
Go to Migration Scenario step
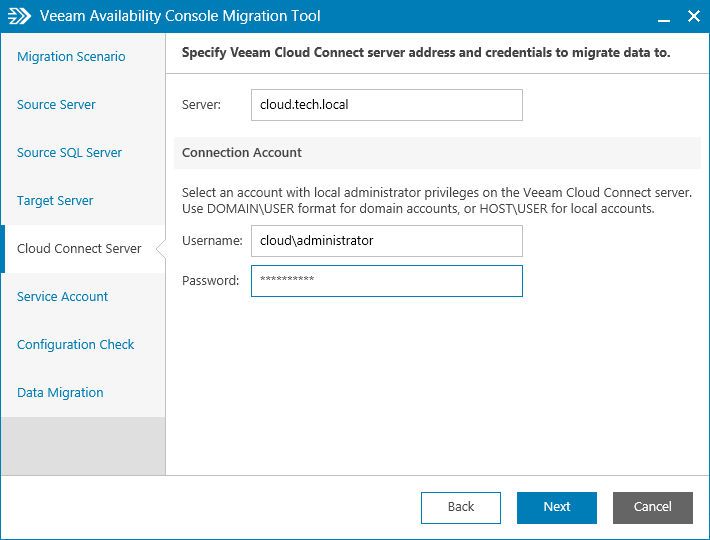(71, 57)
